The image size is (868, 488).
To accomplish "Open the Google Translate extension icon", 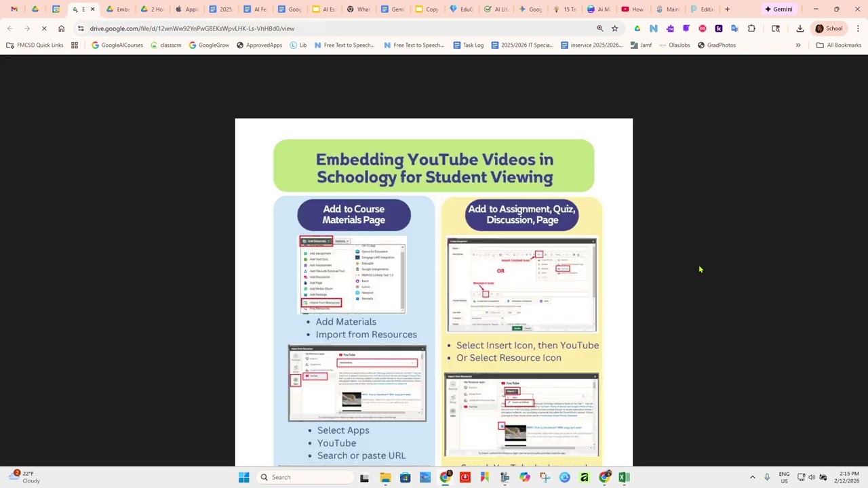I will [734, 28].
